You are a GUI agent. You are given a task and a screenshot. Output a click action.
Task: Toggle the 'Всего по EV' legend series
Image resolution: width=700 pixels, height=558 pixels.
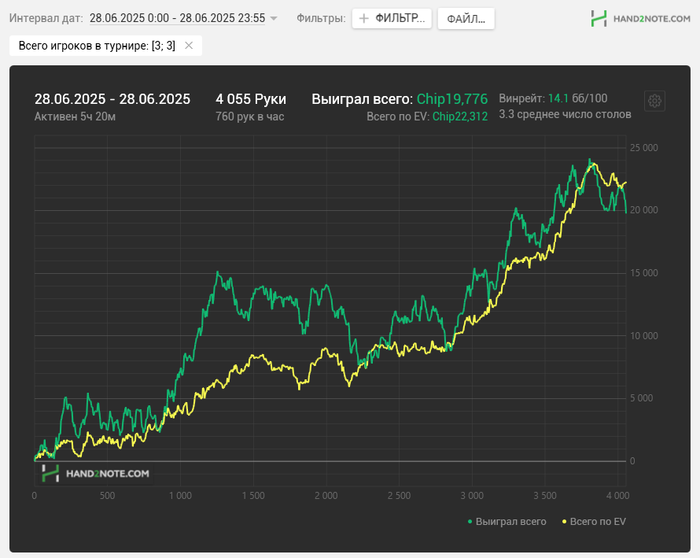[594, 521]
